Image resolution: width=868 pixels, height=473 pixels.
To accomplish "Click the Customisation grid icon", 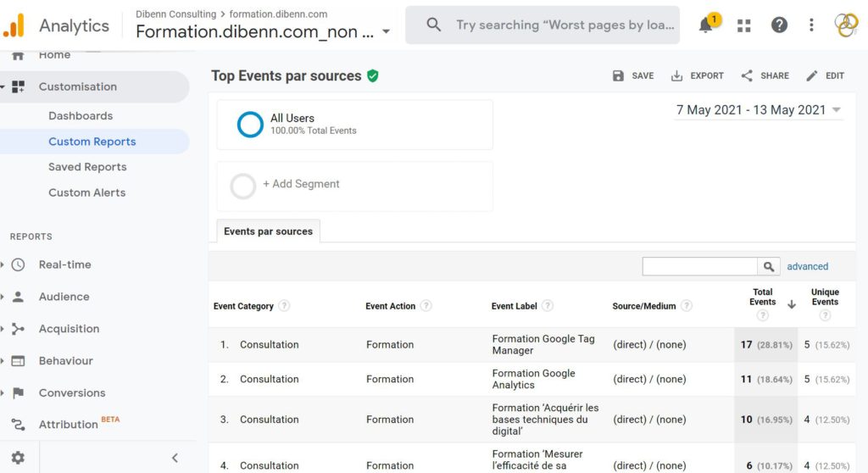I will click(19, 86).
